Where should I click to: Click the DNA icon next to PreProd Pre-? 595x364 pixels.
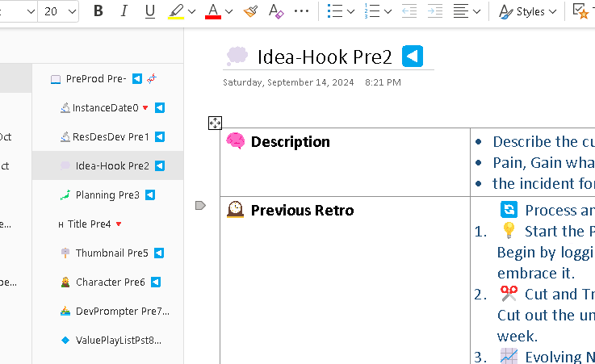[x=152, y=78]
